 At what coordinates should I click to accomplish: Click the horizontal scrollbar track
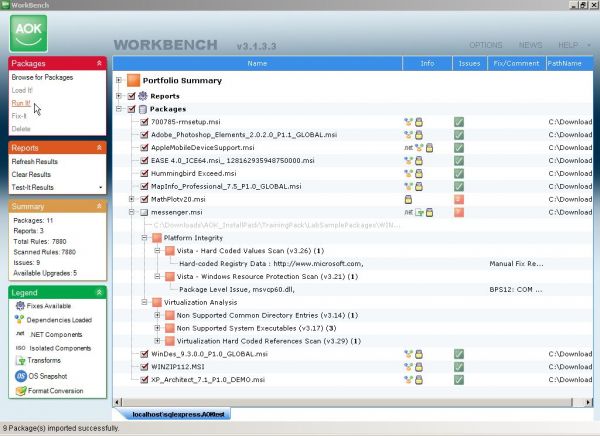coord(347,402)
